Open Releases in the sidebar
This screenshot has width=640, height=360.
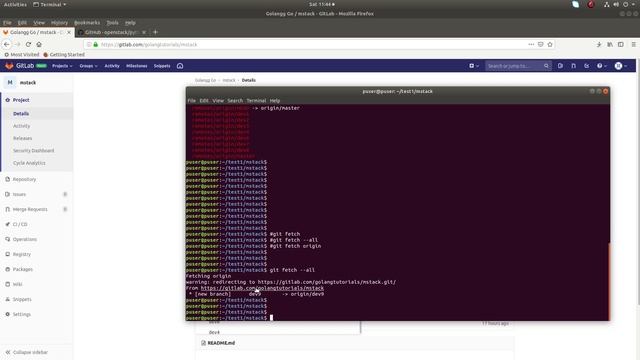(22, 138)
